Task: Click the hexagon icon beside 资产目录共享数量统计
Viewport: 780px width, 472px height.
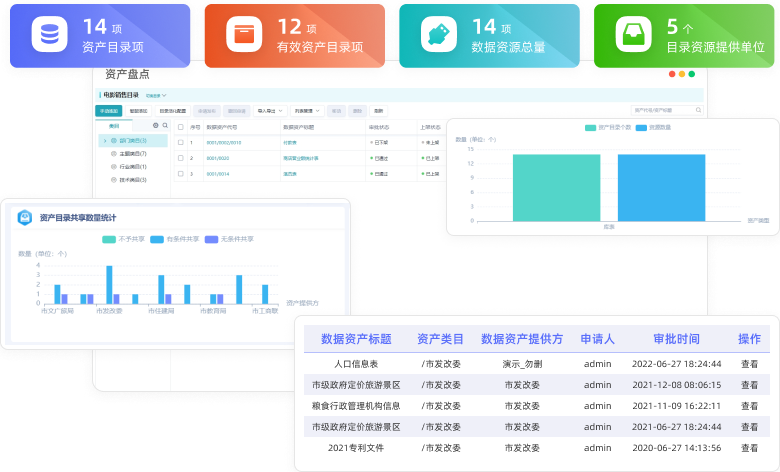Action: (x=24, y=217)
